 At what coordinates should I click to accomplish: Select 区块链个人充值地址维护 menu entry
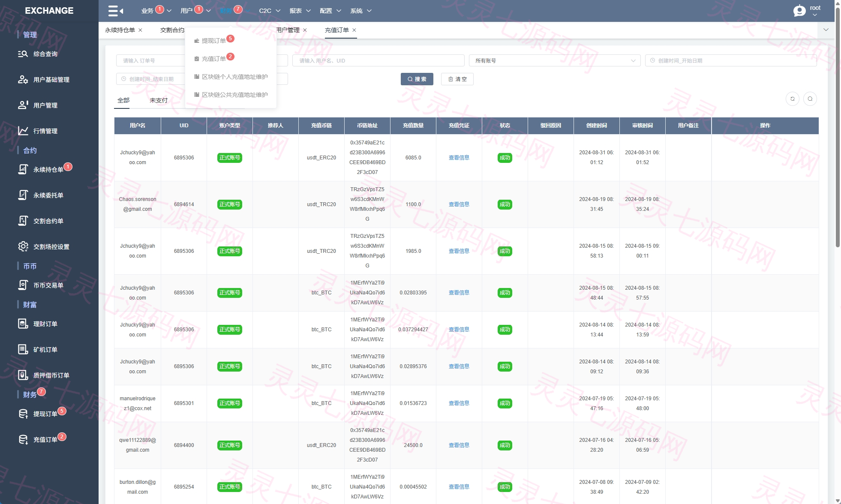(x=231, y=77)
